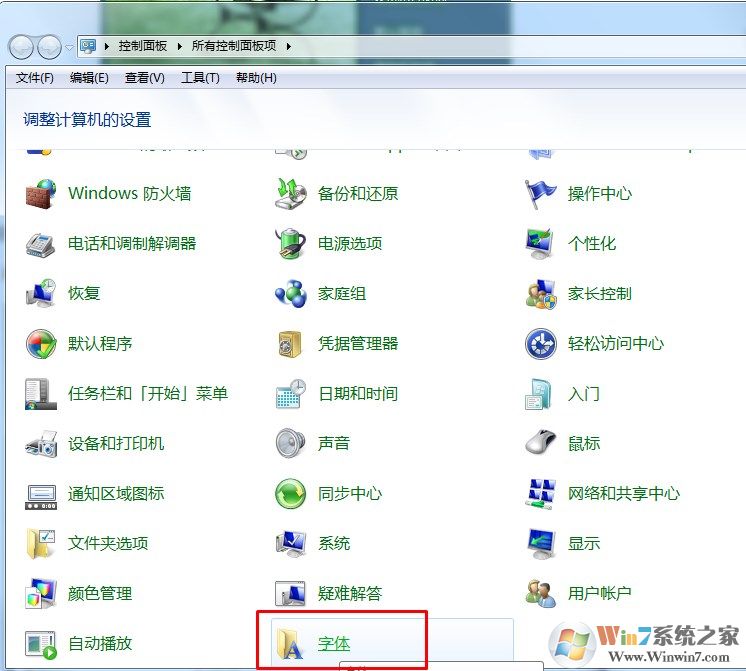Open the 颜色管理 link

point(100,593)
